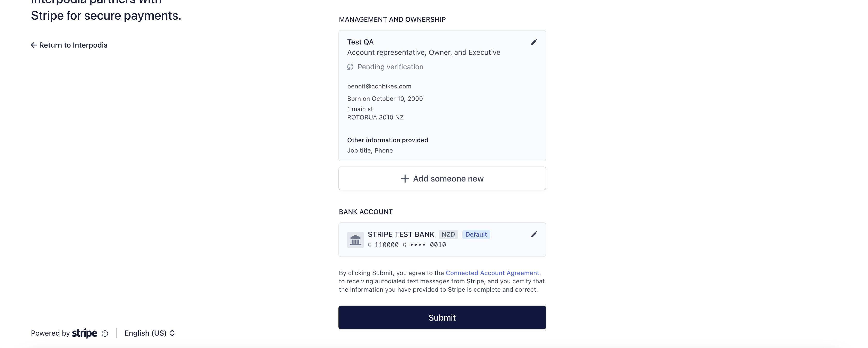The width and height of the screenshot is (868, 348).
Task: Edit the Stripe Test Bank account
Action: pyautogui.click(x=534, y=234)
